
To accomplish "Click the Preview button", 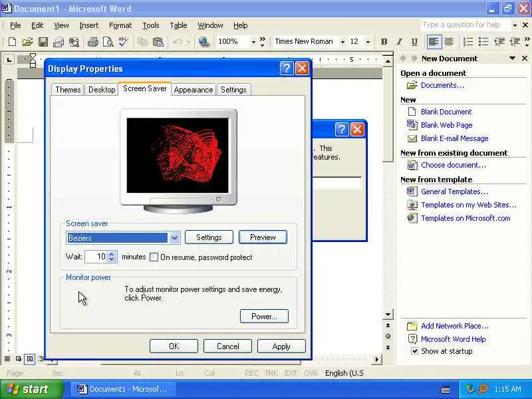I will [x=263, y=237].
